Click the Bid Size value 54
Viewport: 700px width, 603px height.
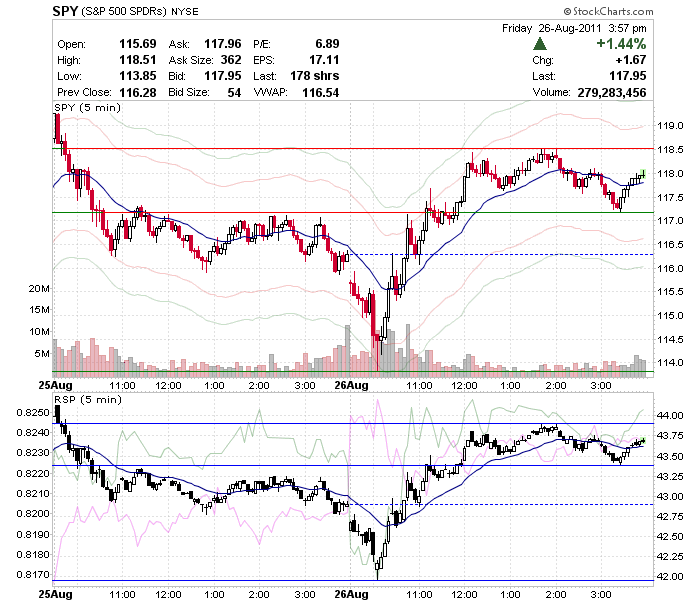pos(234,92)
